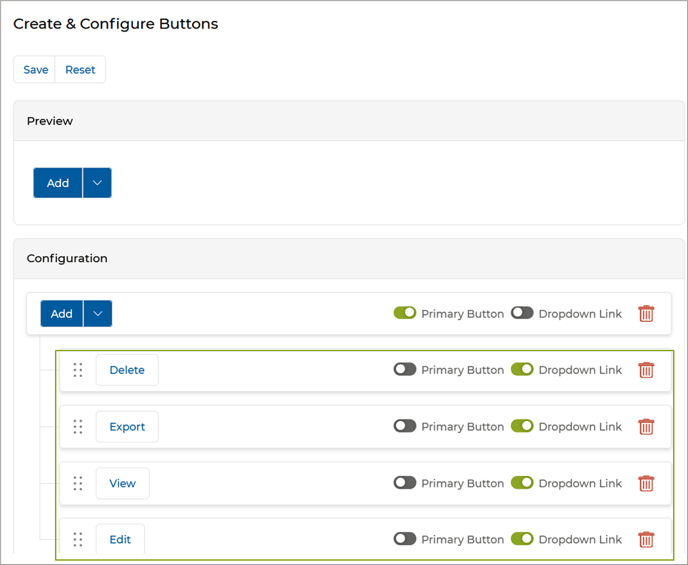The image size is (688, 565).
Task: Grab the drag handle beside Delete
Action: 78,370
